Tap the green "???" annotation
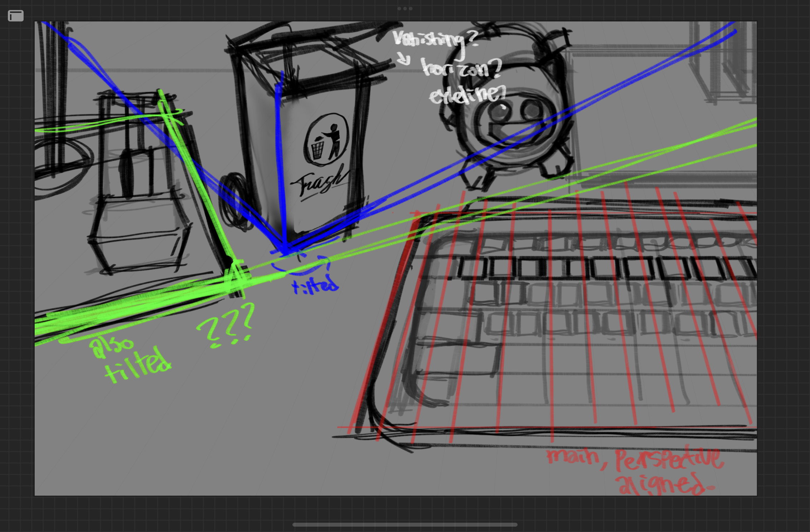The height and width of the screenshot is (532, 810). [226, 325]
